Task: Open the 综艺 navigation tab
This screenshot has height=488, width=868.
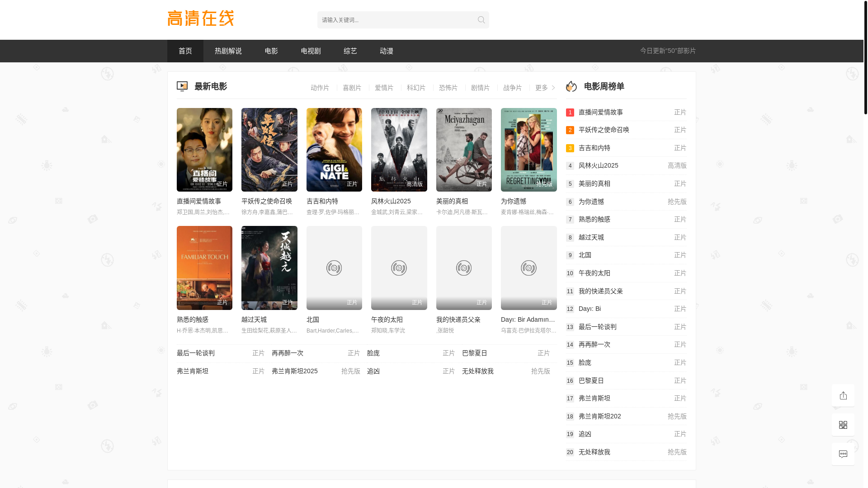Action: [x=350, y=51]
